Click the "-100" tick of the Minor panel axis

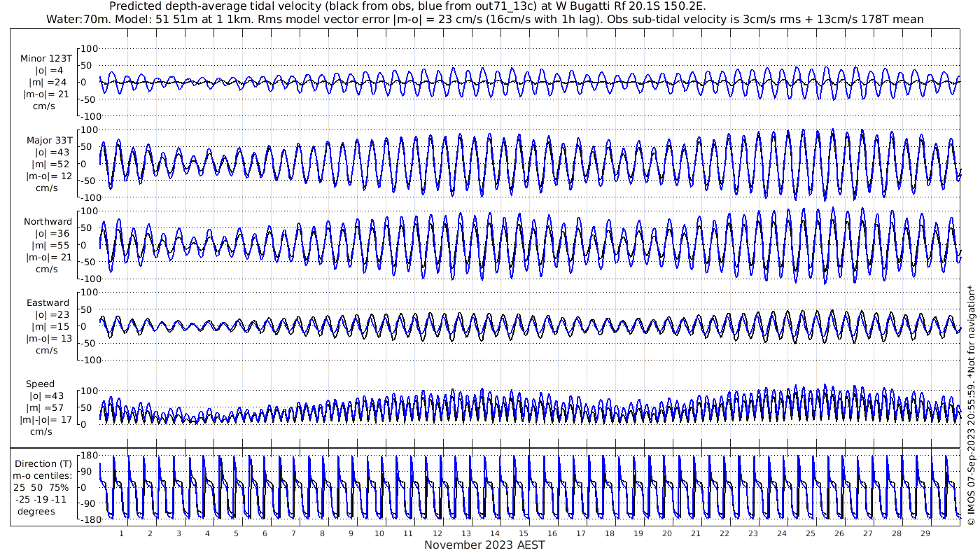(x=91, y=115)
